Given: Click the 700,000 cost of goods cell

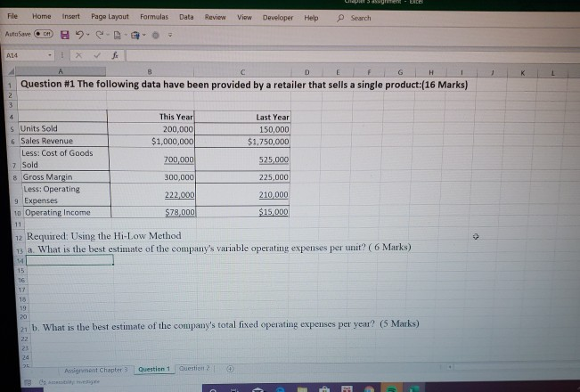Looking at the screenshot, I should tap(152, 159).
